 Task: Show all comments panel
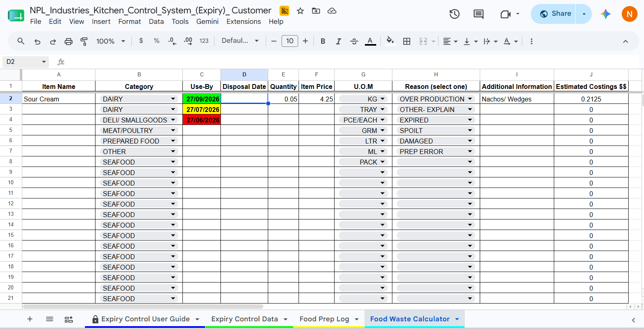point(479,14)
